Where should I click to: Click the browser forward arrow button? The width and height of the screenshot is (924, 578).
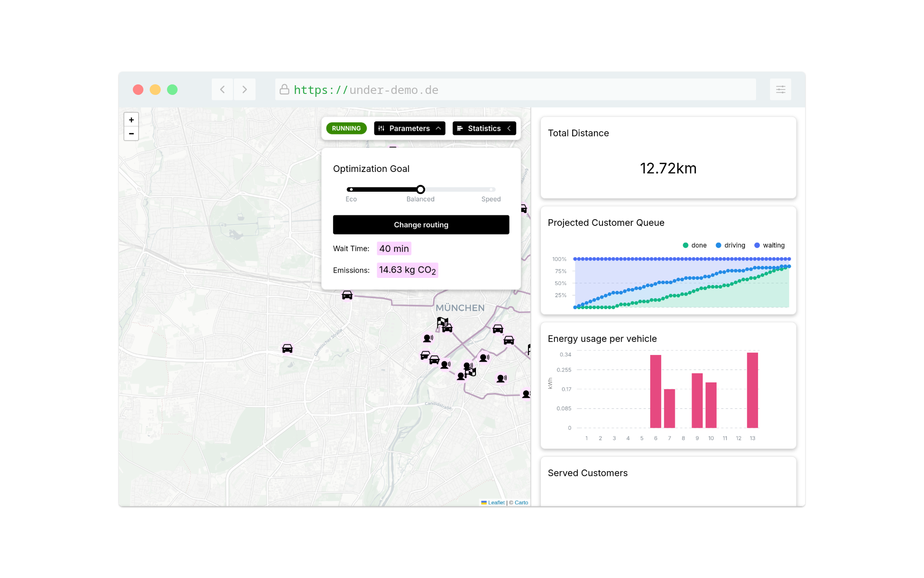click(x=244, y=90)
